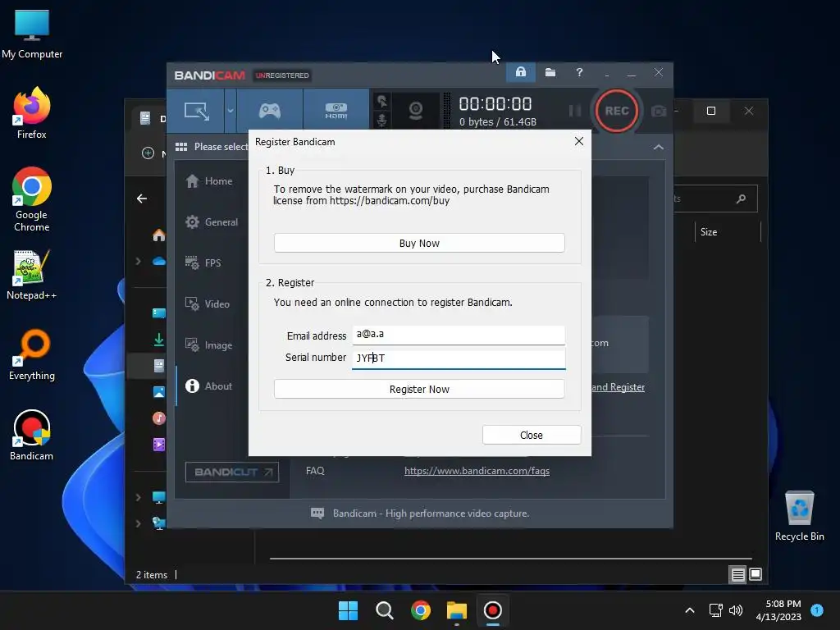Toggle mouse cursor effects icon
Image resolution: width=840 pixels, height=630 pixels.
[381, 101]
